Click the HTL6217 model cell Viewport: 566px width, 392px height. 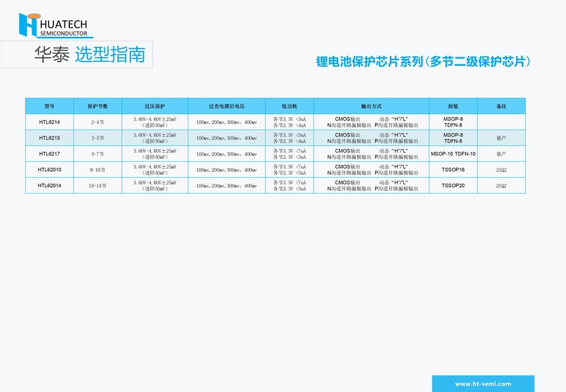tap(49, 154)
